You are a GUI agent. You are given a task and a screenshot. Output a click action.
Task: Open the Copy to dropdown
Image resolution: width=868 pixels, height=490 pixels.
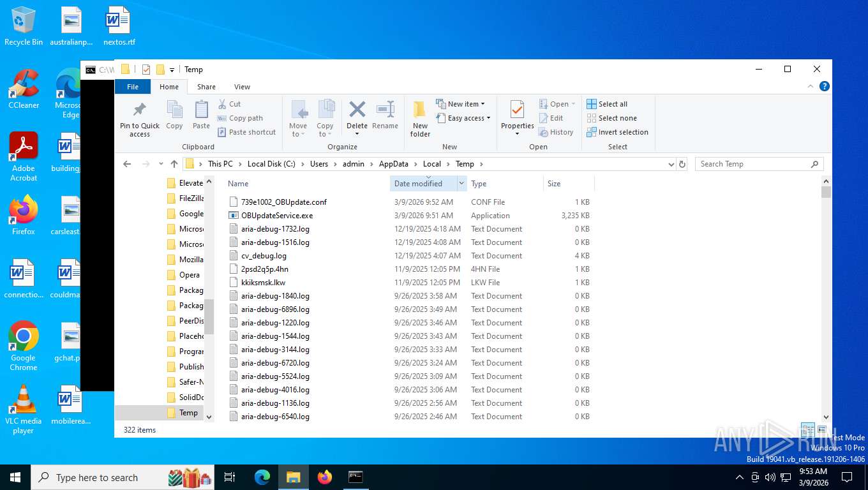(x=325, y=119)
